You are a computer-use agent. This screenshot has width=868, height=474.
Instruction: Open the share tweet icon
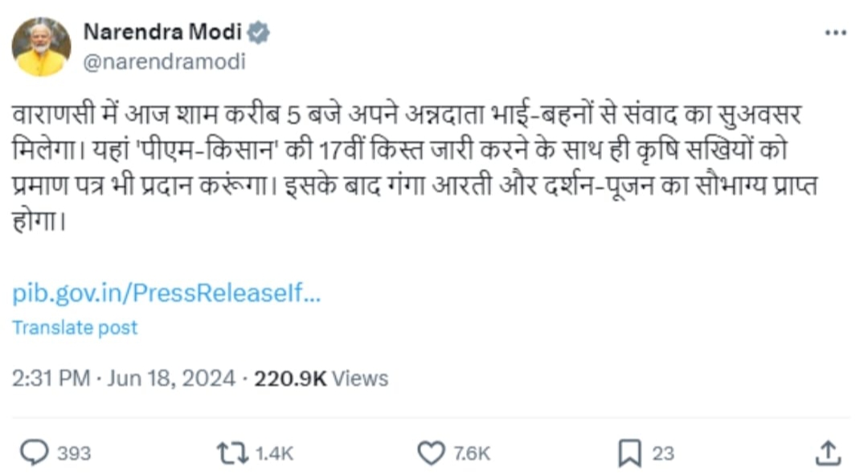pos(828,452)
